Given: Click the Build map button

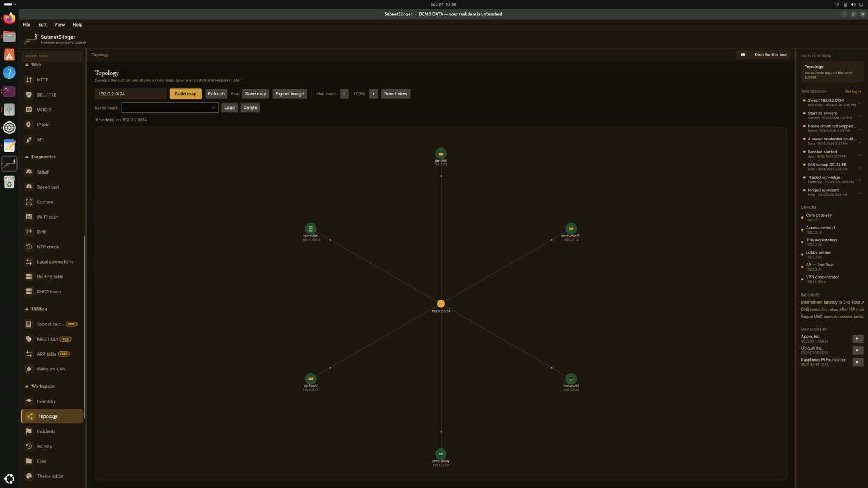Looking at the screenshot, I should click(x=186, y=94).
